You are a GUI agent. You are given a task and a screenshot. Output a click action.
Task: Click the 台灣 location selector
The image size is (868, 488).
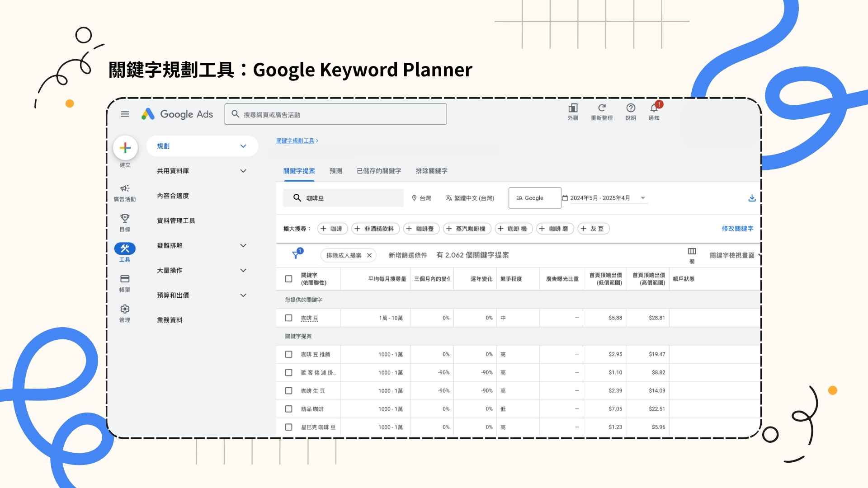tap(421, 198)
